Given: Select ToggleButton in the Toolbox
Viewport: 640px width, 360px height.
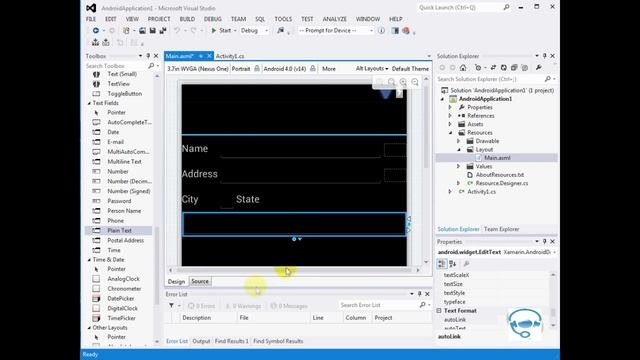Looking at the screenshot, I should tap(124, 93).
